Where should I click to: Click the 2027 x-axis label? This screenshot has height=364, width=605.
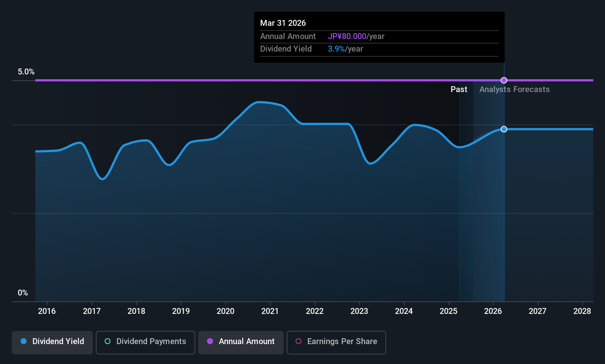tap(538, 311)
